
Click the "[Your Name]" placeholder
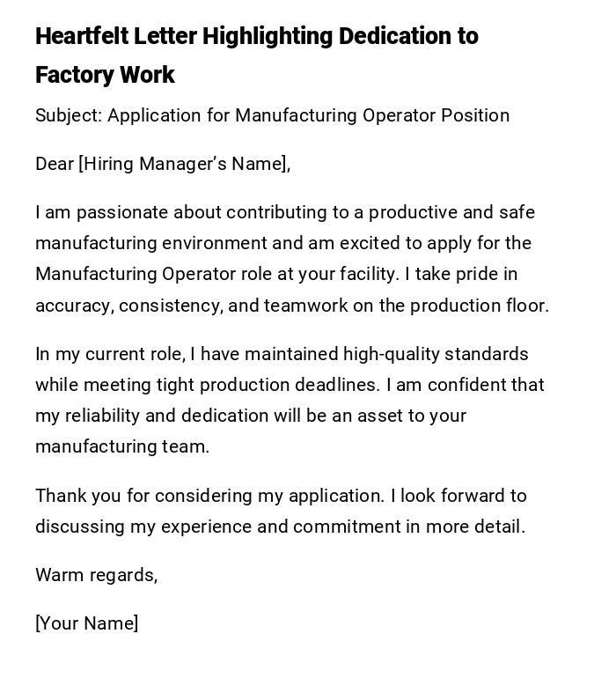86,623
